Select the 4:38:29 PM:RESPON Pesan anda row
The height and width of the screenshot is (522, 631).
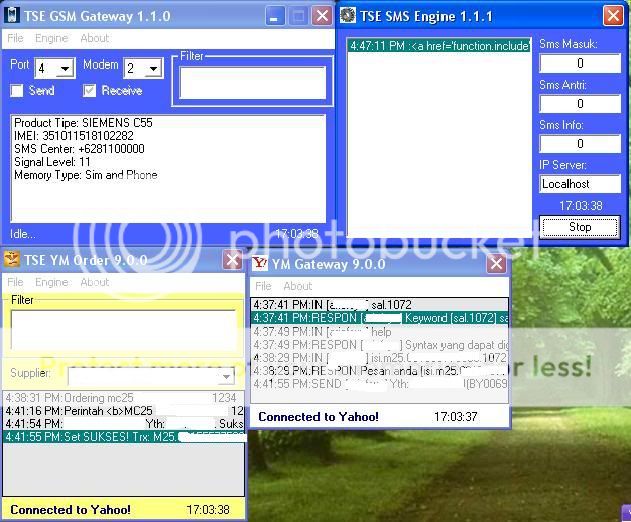tap(379, 371)
